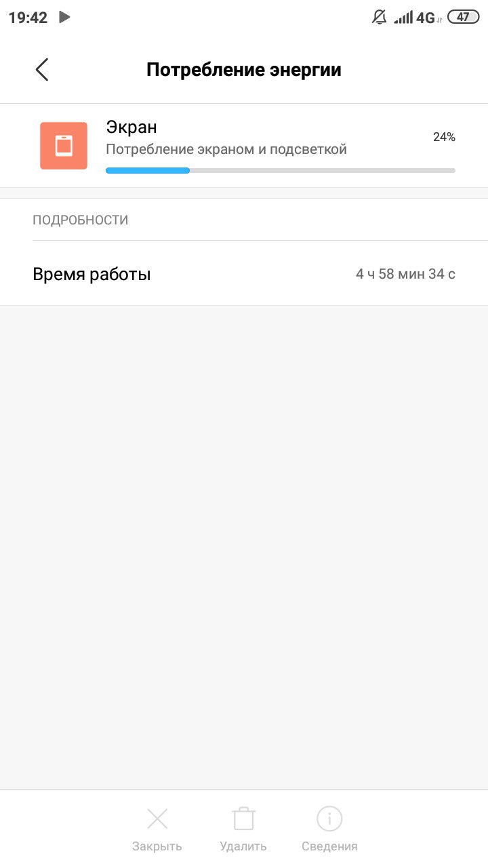
Task: Tap the Закрыть label
Action: 157,846
